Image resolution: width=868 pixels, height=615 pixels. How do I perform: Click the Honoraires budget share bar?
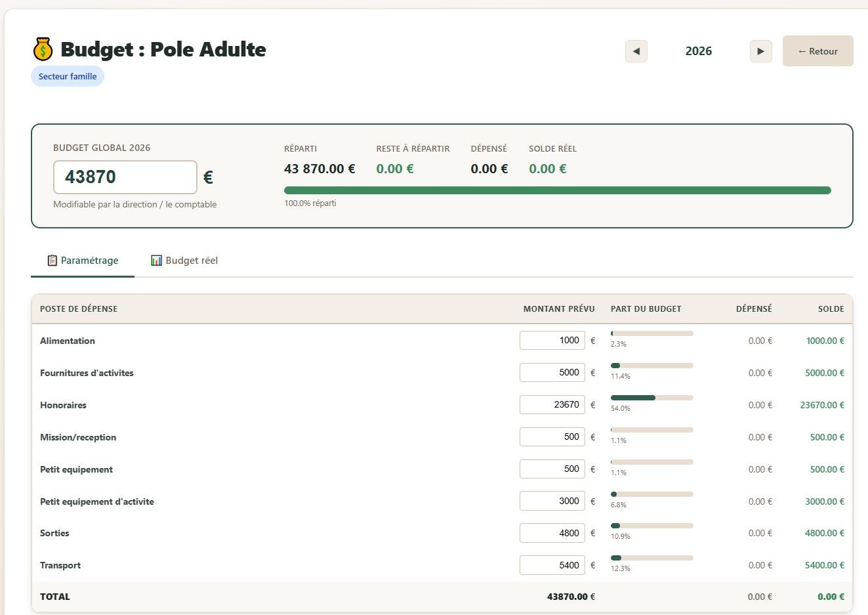651,398
